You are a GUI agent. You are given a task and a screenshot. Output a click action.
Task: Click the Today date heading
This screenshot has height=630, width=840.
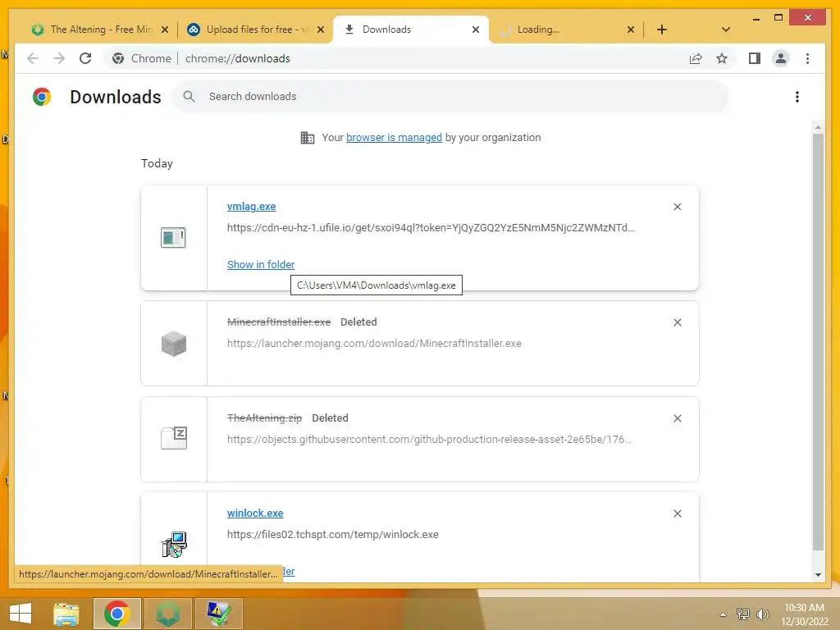pyautogui.click(x=157, y=163)
